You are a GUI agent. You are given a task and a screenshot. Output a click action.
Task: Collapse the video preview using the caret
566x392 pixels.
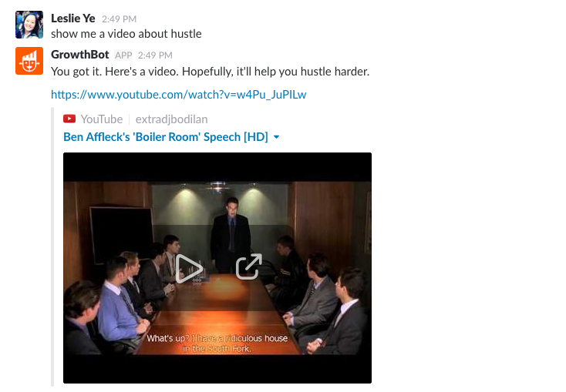(277, 137)
